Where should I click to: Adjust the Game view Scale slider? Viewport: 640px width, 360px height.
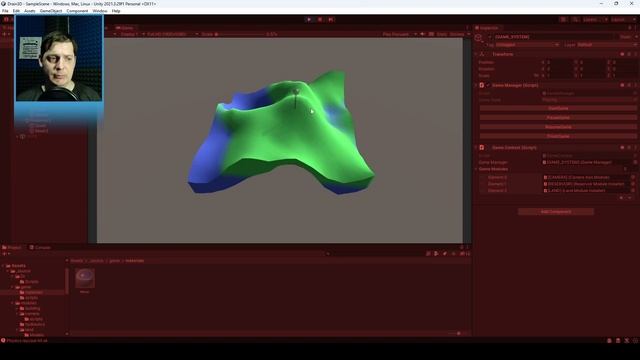241,34
